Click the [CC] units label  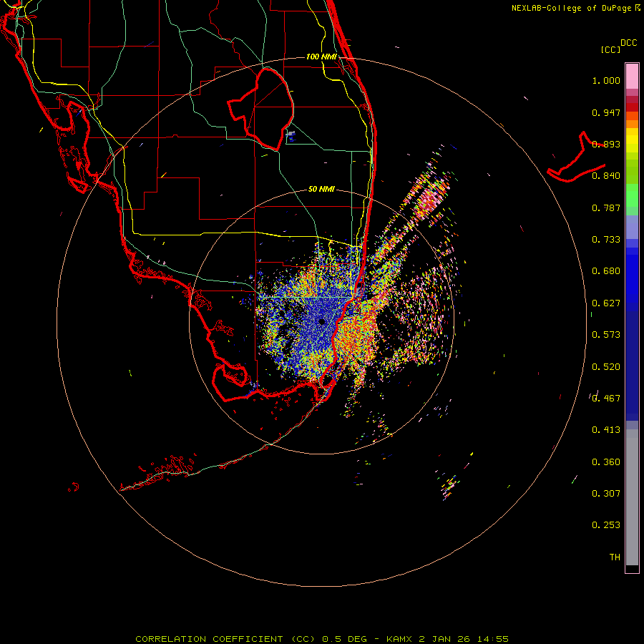click(x=610, y=49)
